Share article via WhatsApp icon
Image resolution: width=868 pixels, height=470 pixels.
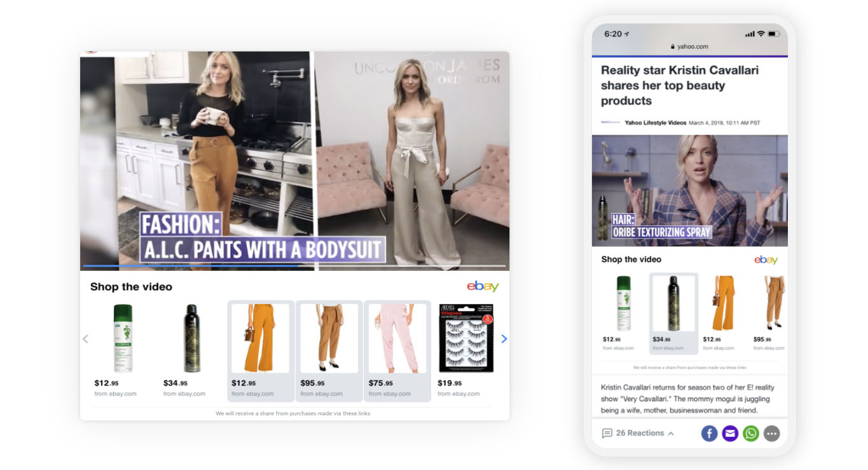751,434
